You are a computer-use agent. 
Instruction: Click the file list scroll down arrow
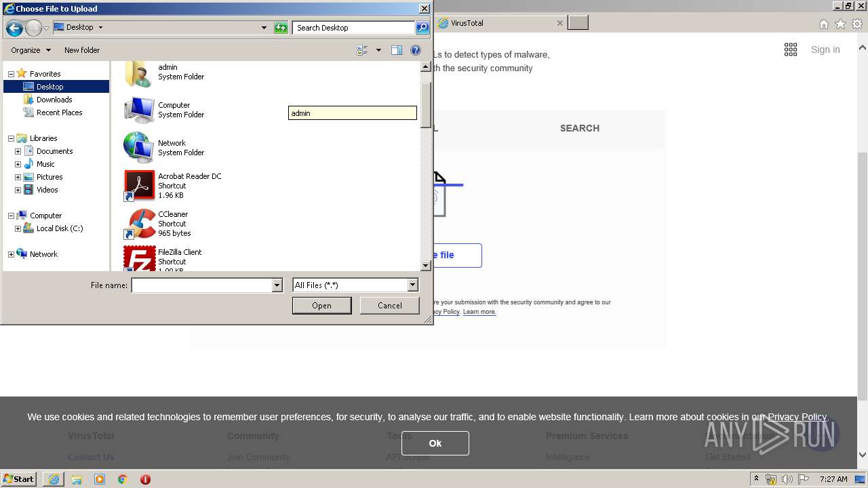point(426,266)
